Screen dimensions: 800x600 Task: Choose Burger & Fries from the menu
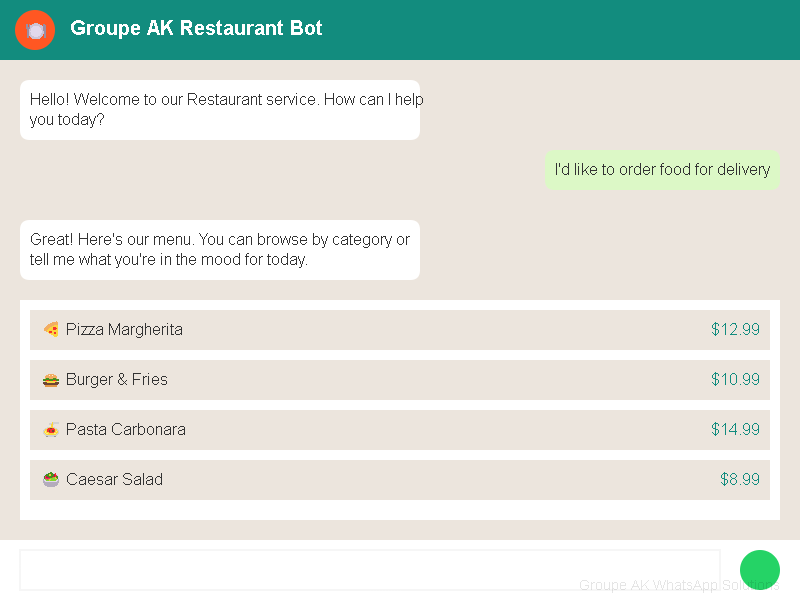pyautogui.click(x=400, y=379)
